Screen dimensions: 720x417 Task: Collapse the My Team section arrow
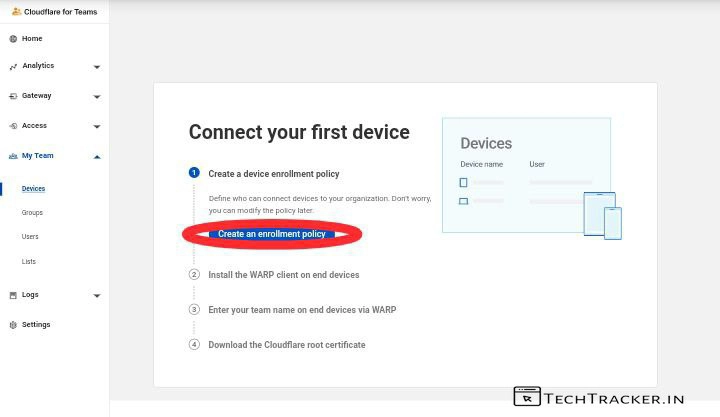point(97,156)
